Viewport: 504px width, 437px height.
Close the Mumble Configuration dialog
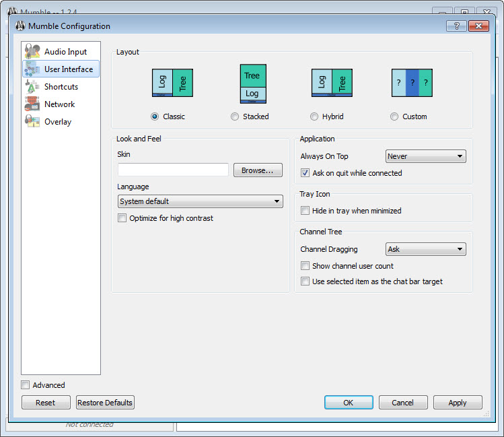[478, 26]
